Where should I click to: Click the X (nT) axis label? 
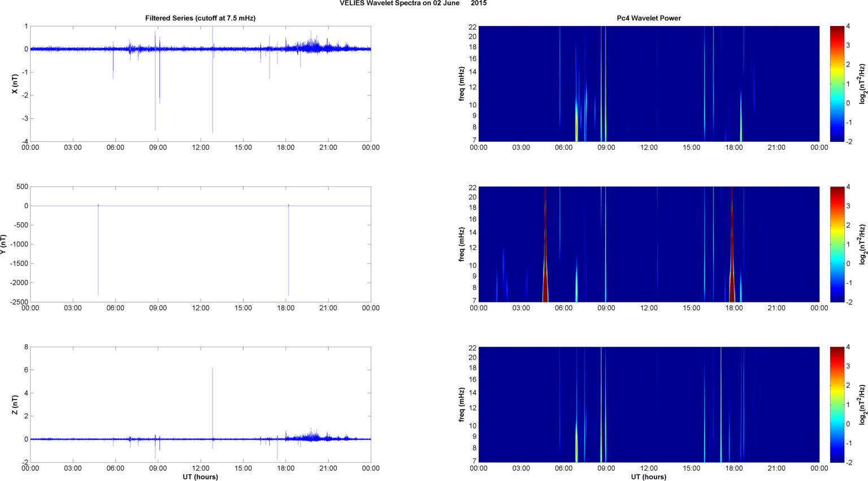tap(15, 84)
